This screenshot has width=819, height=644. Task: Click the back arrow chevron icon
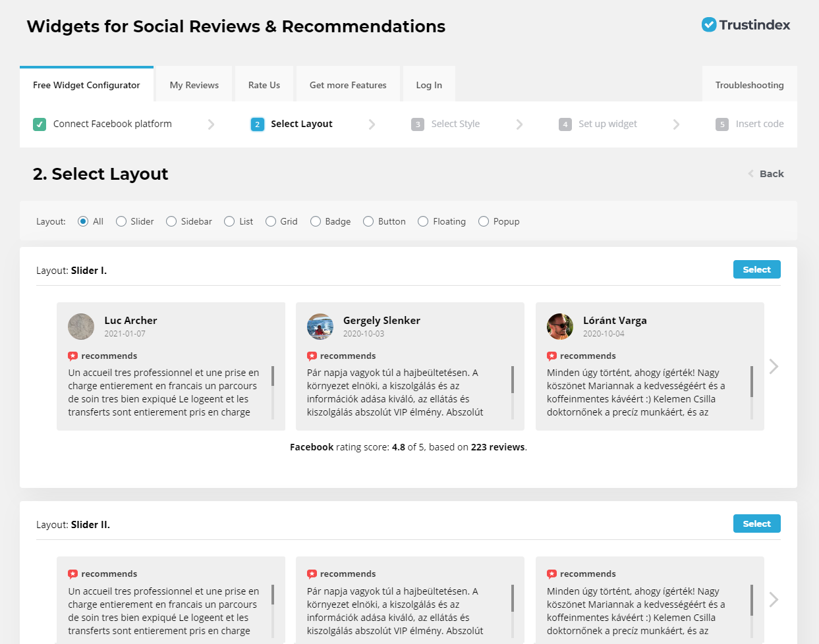point(750,174)
